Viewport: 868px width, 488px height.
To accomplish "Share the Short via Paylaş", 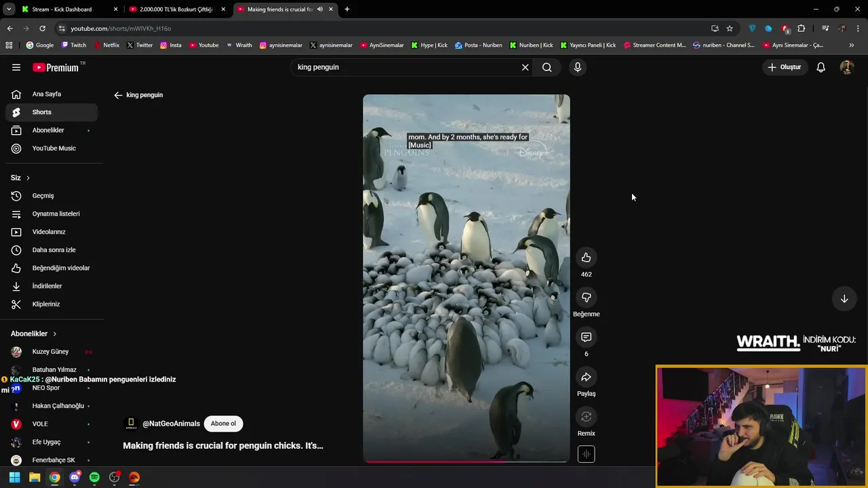I will (x=586, y=377).
